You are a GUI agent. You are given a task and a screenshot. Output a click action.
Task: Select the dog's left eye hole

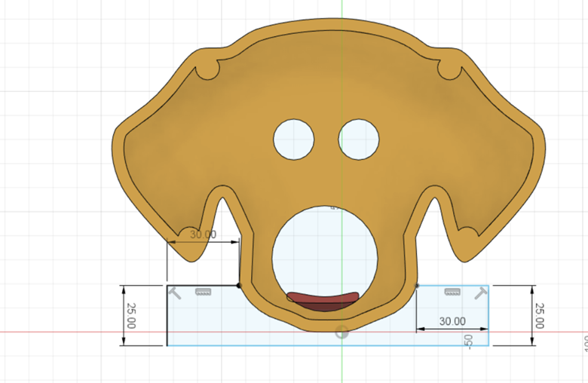tap(294, 139)
